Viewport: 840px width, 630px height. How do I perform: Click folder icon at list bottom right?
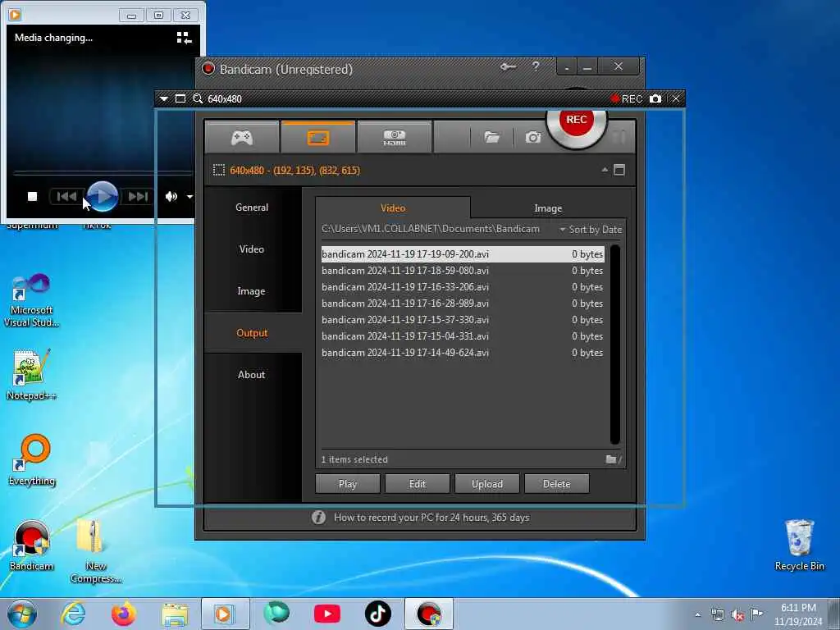point(612,459)
